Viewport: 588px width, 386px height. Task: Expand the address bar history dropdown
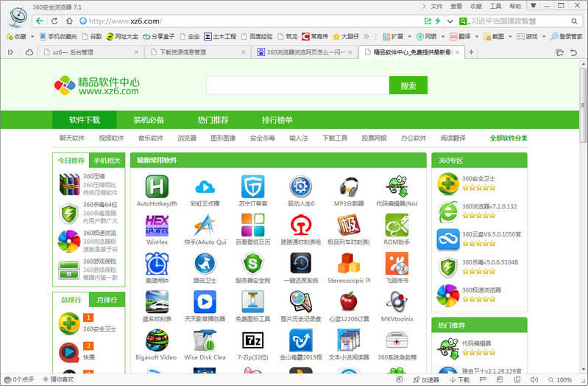450,21
